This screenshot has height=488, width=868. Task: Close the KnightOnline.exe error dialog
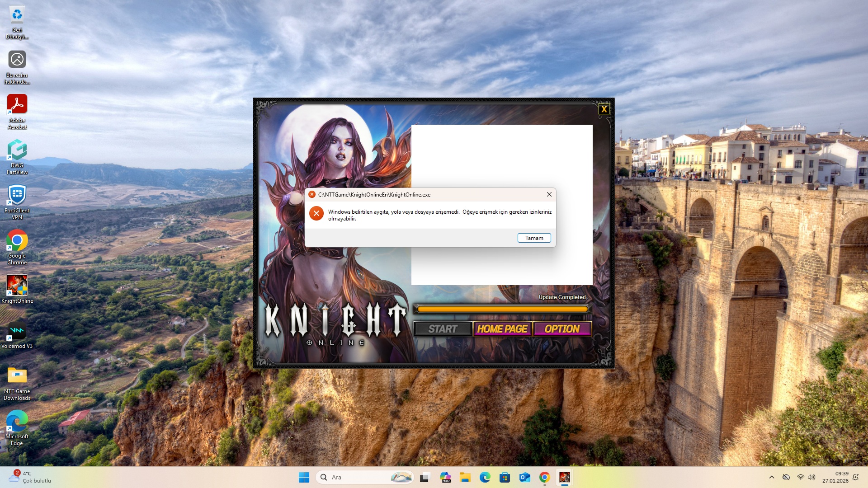549,194
